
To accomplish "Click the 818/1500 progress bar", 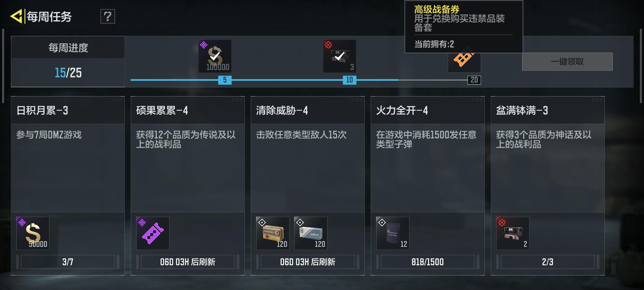I will [427, 262].
